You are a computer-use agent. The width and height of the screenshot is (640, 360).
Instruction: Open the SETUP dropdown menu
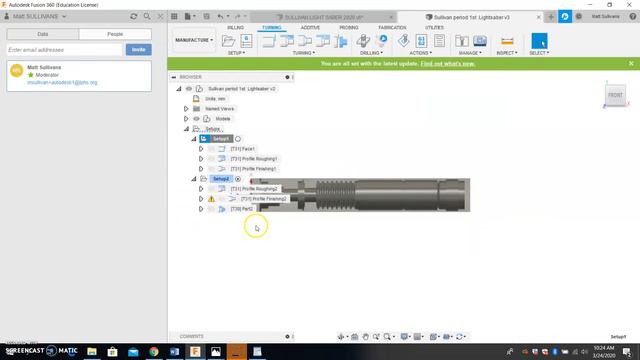[237, 53]
